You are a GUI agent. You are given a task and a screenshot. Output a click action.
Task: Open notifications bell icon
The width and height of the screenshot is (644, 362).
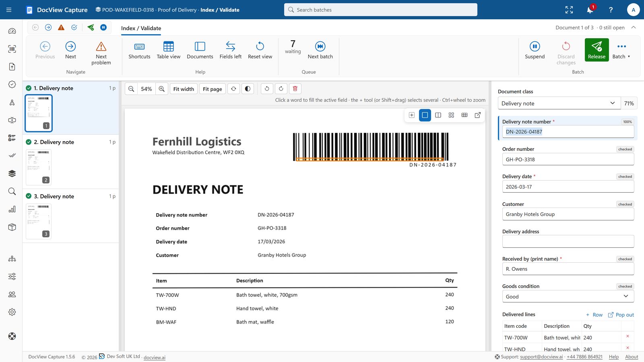point(590,10)
